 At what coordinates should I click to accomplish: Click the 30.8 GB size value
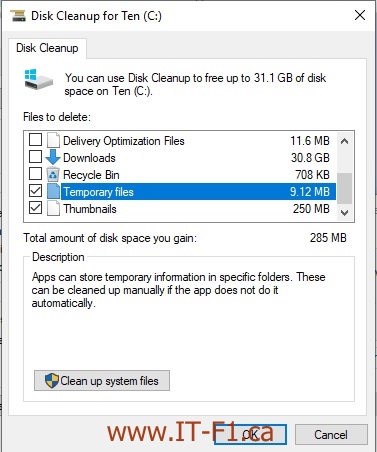pyautogui.click(x=310, y=157)
